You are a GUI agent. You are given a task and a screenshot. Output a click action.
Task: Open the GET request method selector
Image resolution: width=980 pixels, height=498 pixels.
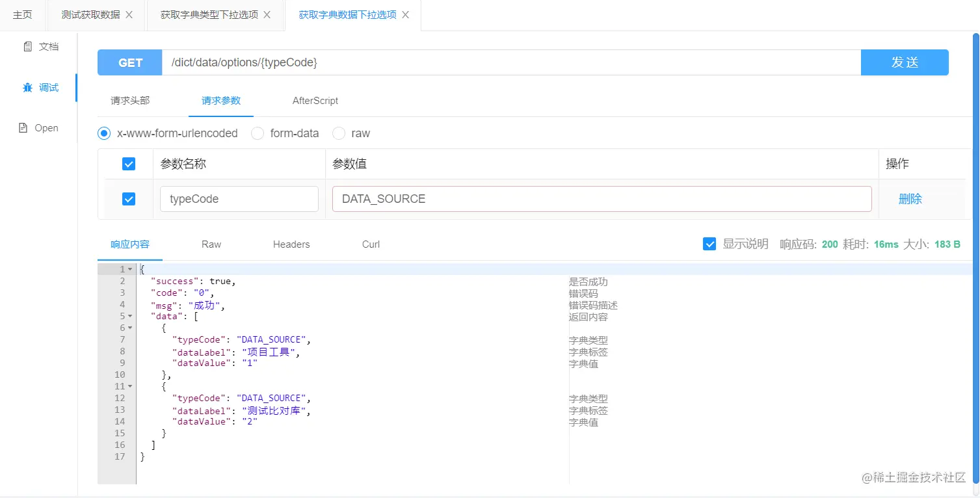point(130,62)
